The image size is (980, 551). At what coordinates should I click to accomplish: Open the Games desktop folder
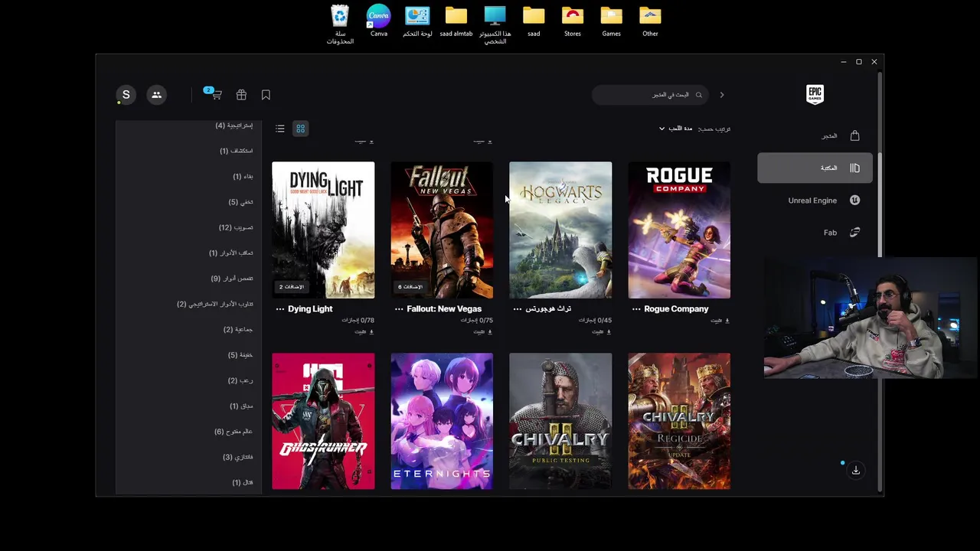[x=611, y=21]
